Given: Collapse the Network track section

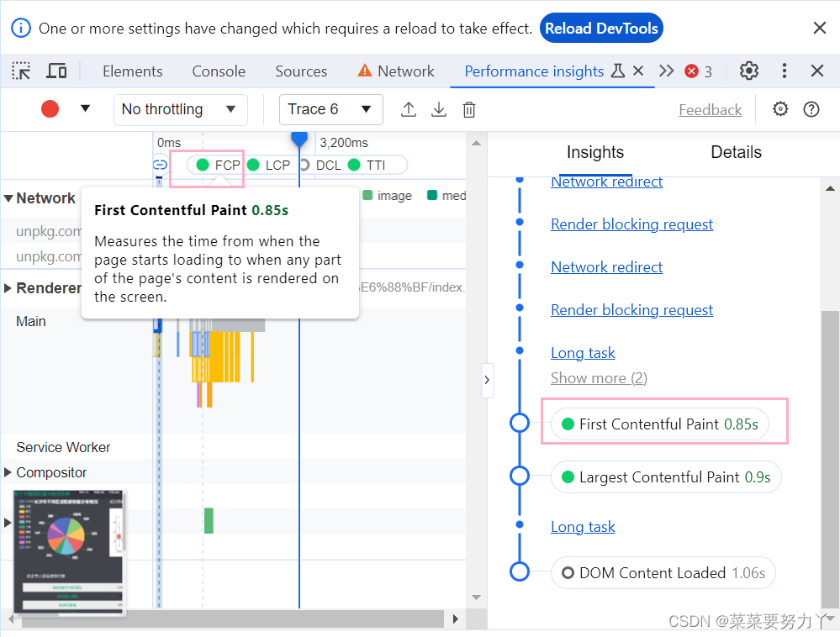Looking at the screenshot, I should pyautogui.click(x=8, y=198).
